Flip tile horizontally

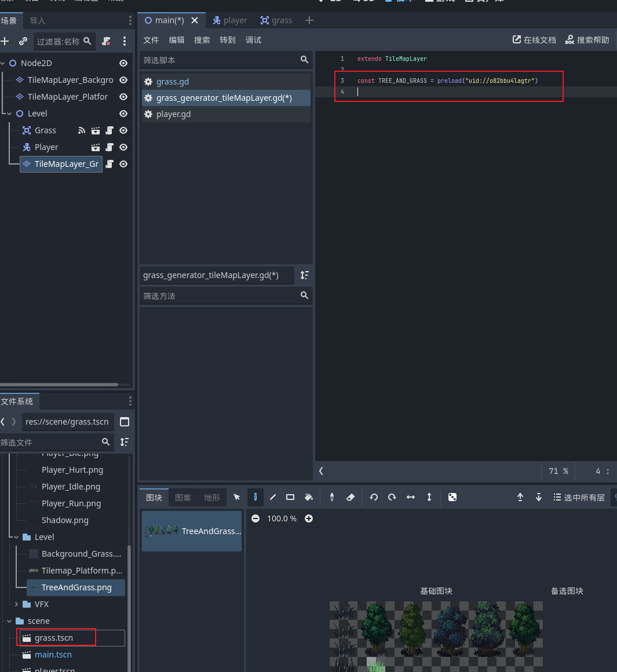click(x=411, y=497)
